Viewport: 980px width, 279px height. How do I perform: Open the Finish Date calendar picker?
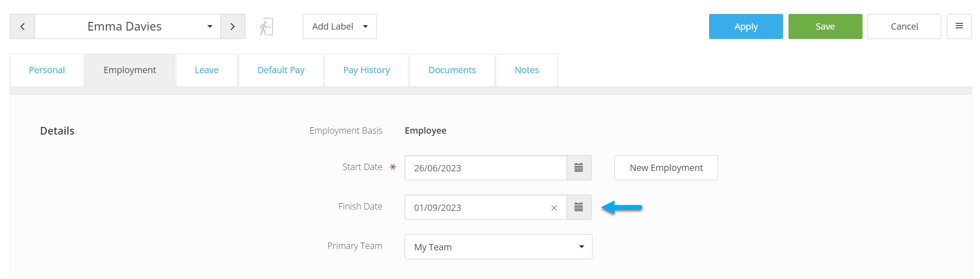579,207
